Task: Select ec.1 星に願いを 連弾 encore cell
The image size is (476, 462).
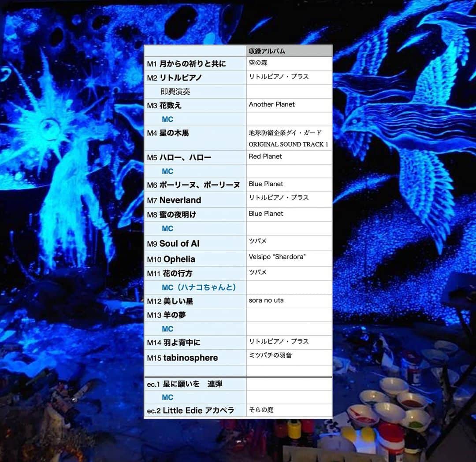Action: point(195,384)
